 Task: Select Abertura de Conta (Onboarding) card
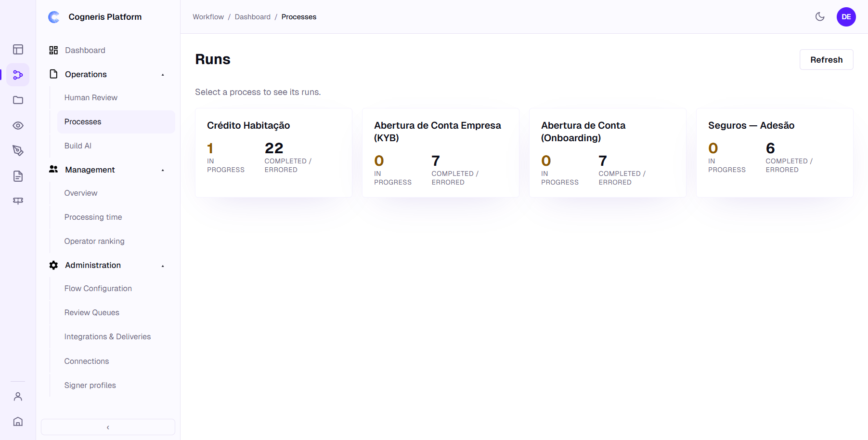coord(608,153)
